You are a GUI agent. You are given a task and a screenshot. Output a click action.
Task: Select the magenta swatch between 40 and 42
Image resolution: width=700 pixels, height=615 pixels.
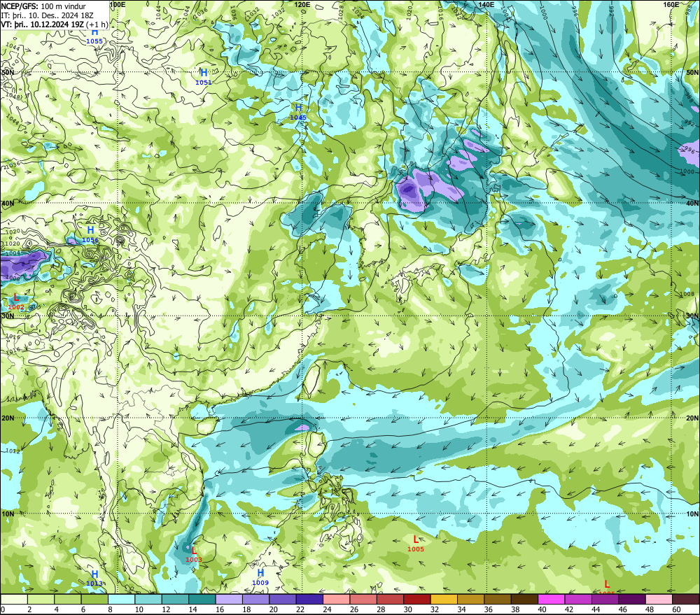click(x=552, y=600)
